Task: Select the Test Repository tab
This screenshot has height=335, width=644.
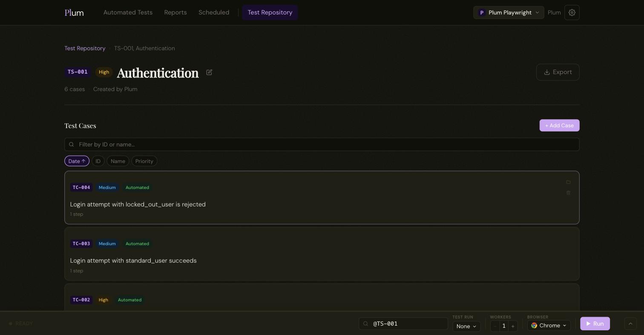Action: click(x=270, y=12)
